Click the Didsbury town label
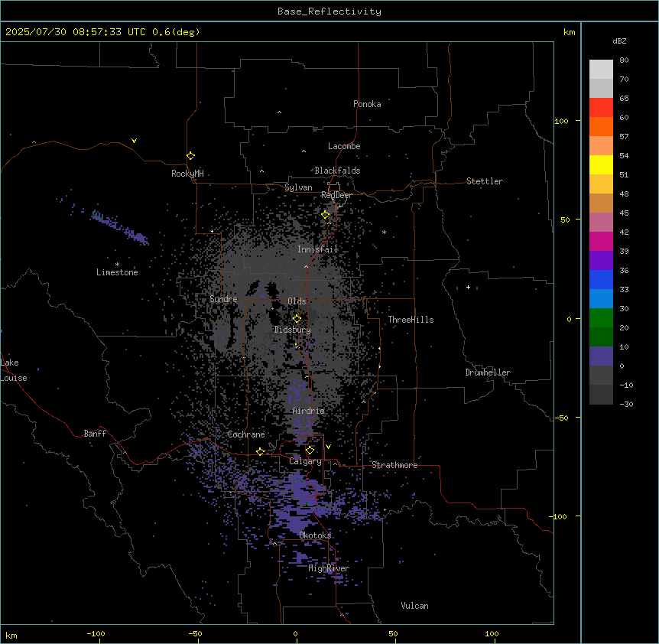659x644 pixels. [x=292, y=330]
